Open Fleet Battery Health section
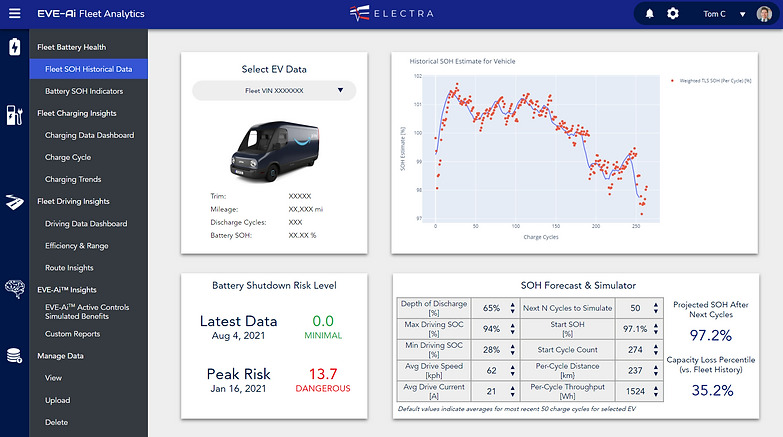783x437 pixels. [71, 47]
